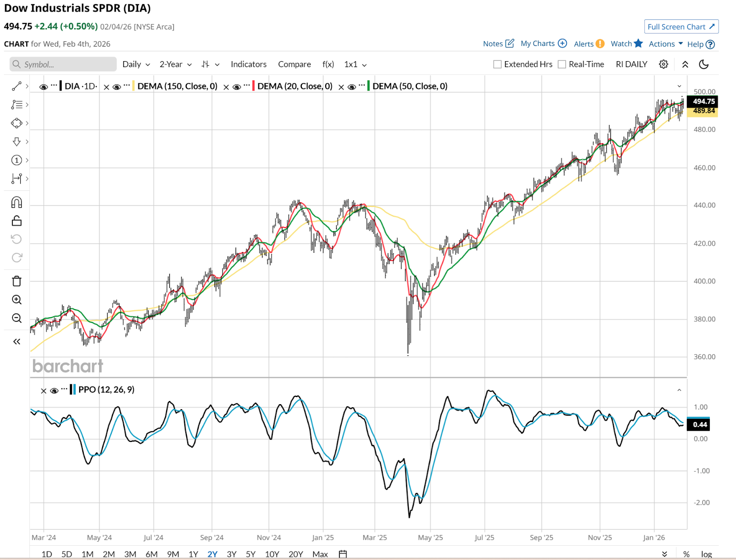Screen dimensions: 736x560
Task: Click the redo arrow icon
Action: (17, 257)
